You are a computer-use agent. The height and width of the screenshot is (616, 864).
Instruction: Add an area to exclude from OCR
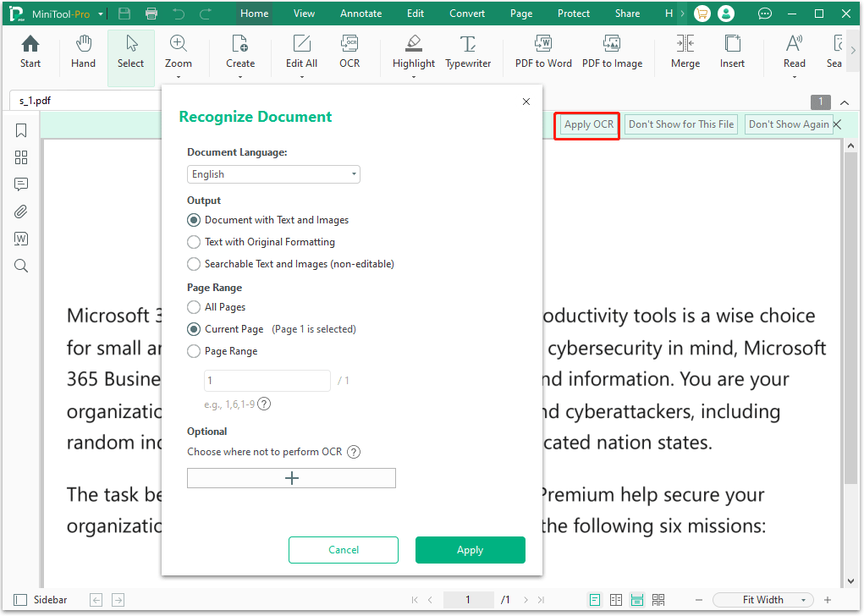[x=291, y=478]
